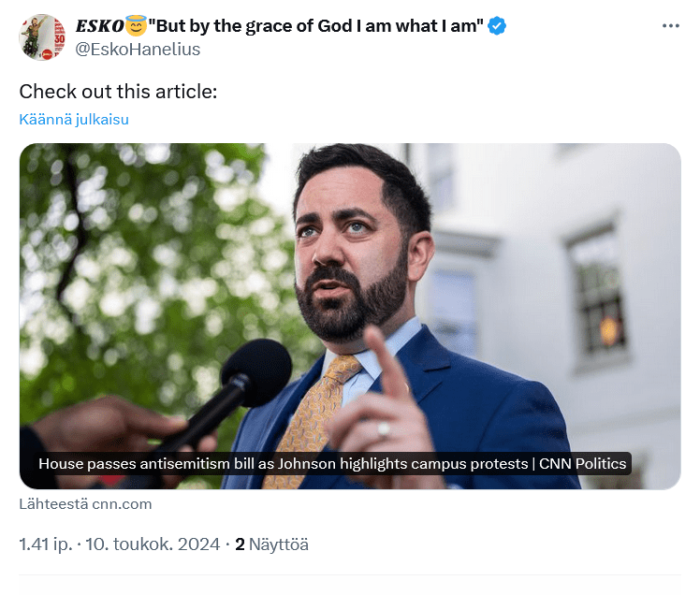Open the 10. toukok. 2024 date link
Viewport: 700px width, 595px height.
point(153,544)
